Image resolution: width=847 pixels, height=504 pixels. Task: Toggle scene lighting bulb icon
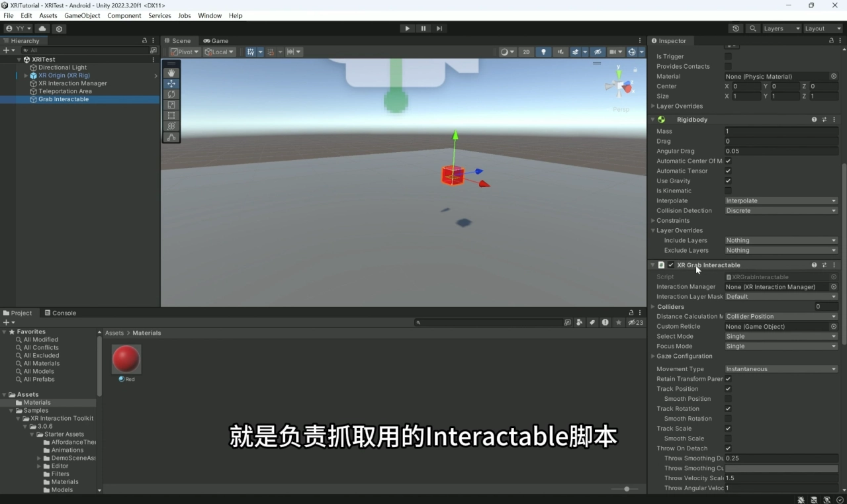544,52
